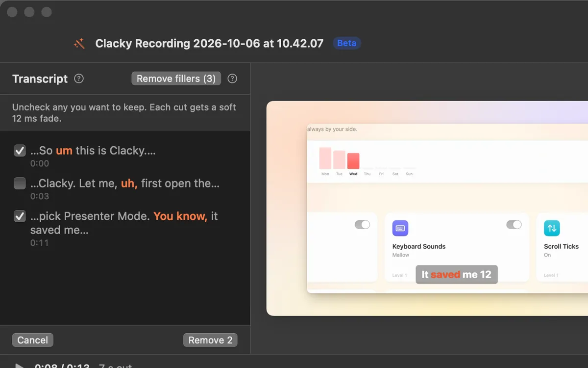Viewport: 588px width, 368px height.
Task: Click the magic wand sparkle icon
Action: click(x=79, y=43)
